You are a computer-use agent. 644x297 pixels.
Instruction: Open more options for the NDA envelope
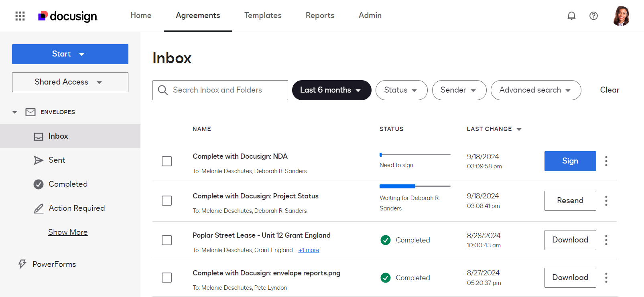(x=606, y=161)
